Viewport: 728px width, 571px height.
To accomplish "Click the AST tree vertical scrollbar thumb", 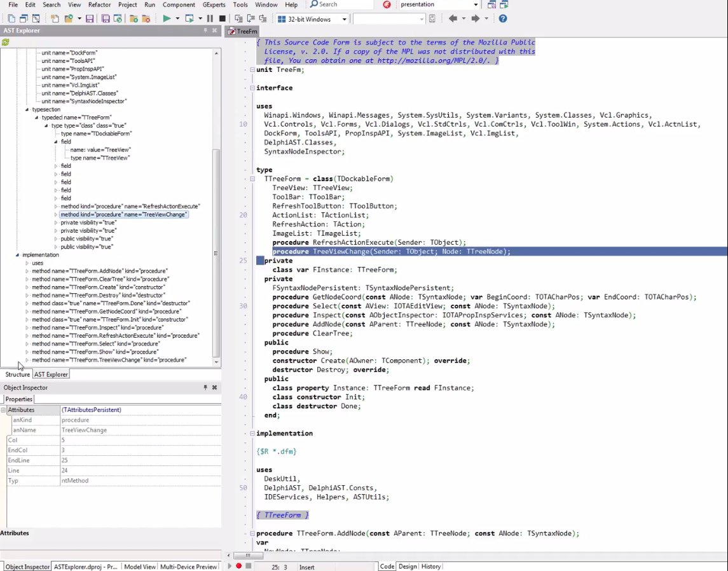I will pyautogui.click(x=216, y=253).
